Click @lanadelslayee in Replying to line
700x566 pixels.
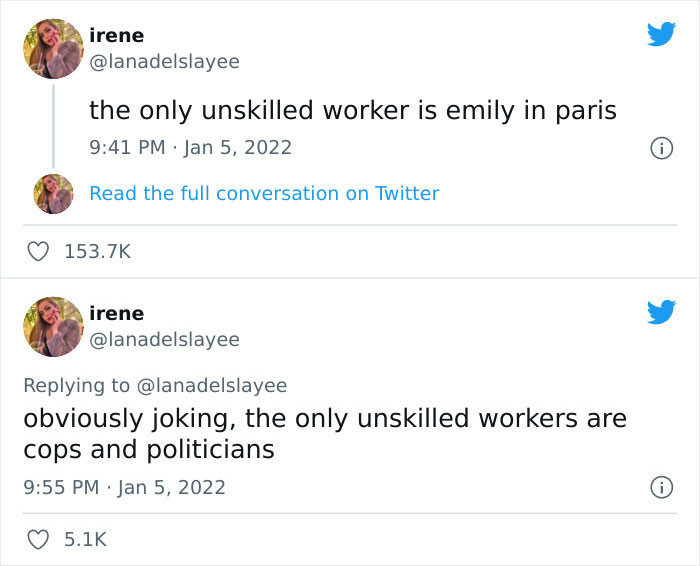click(212, 386)
